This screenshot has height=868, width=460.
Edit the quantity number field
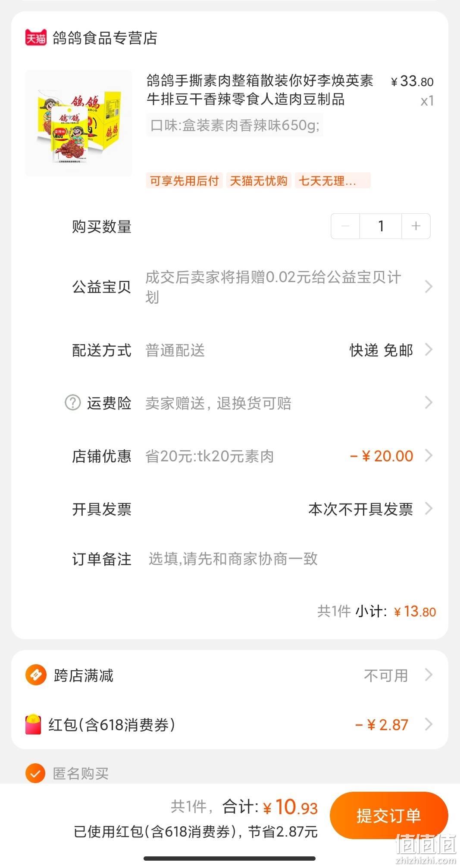click(x=381, y=226)
